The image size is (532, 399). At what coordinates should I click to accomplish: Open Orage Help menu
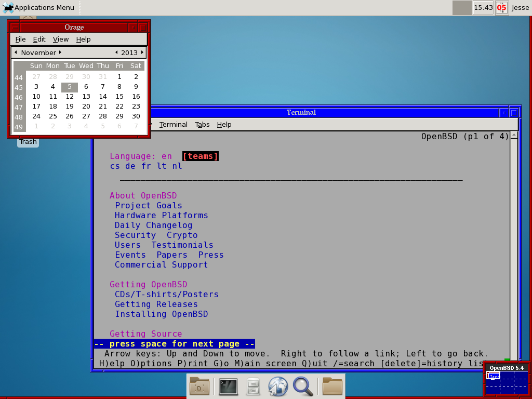tap(83, 39)
